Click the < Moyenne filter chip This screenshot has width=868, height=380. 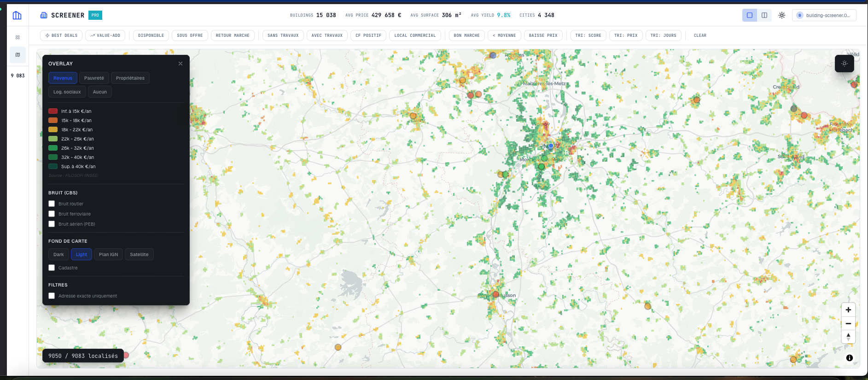pyautogui.click(x=504, y=35)
